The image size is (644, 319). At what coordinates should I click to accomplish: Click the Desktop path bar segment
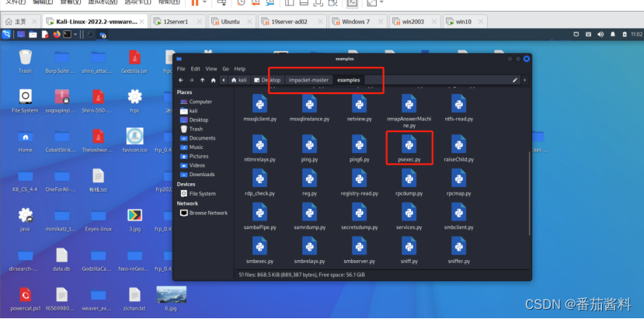coord(267,81)
